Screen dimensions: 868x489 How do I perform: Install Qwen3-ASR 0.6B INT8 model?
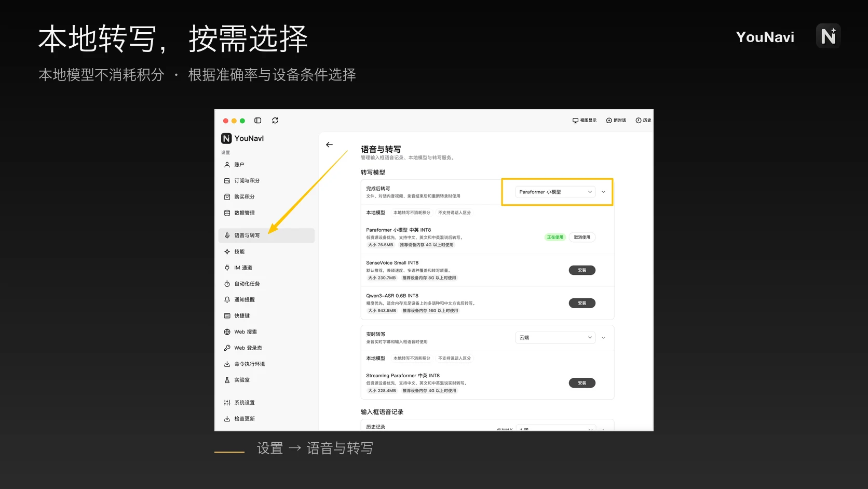click(582, 303)
